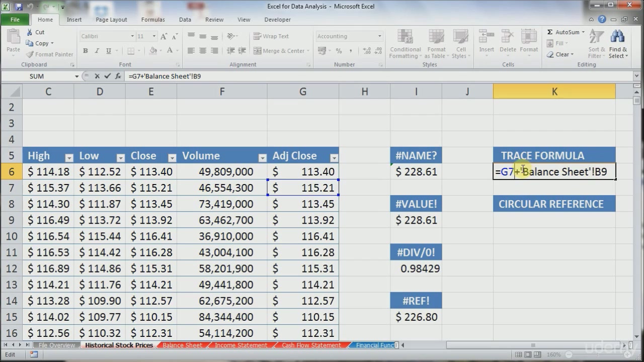Open the Volume column filter dropdown
Viewport: 644px width, 362px height.
(262, 158)
